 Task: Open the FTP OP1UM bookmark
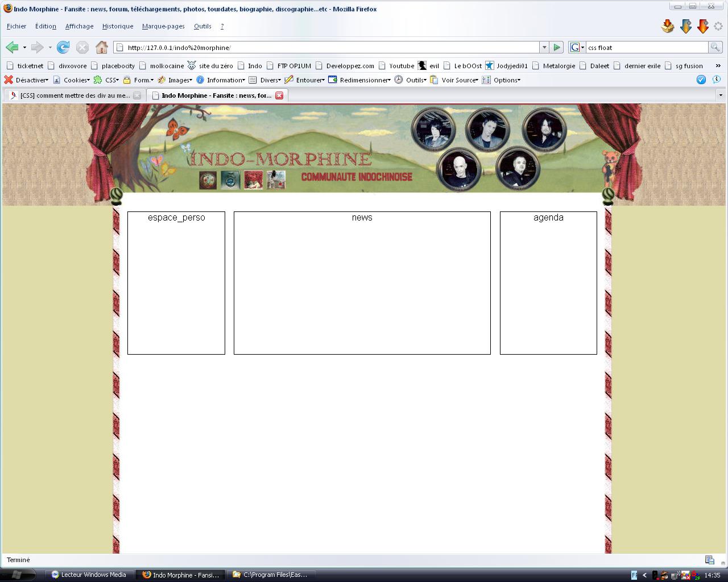point(289,65)
